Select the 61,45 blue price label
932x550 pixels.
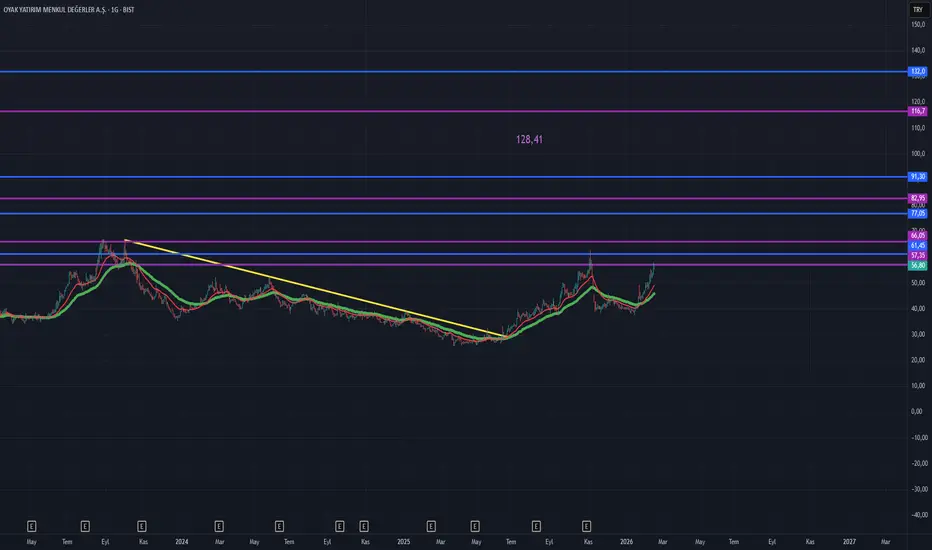[x=918, y=246]
